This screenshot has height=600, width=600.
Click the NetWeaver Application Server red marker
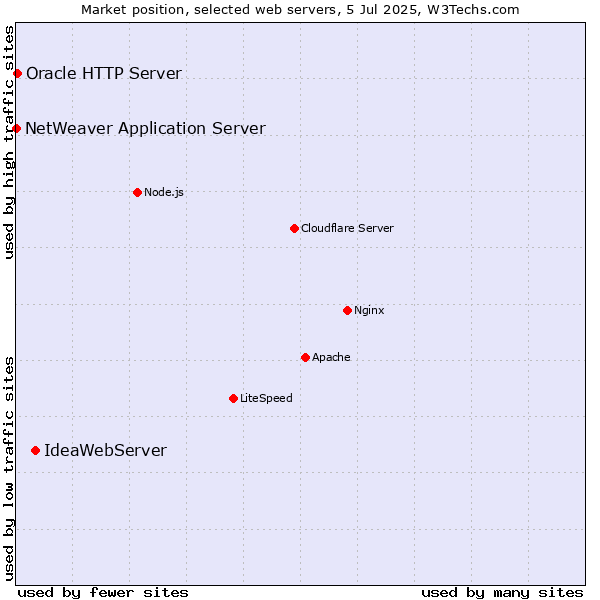16,128
